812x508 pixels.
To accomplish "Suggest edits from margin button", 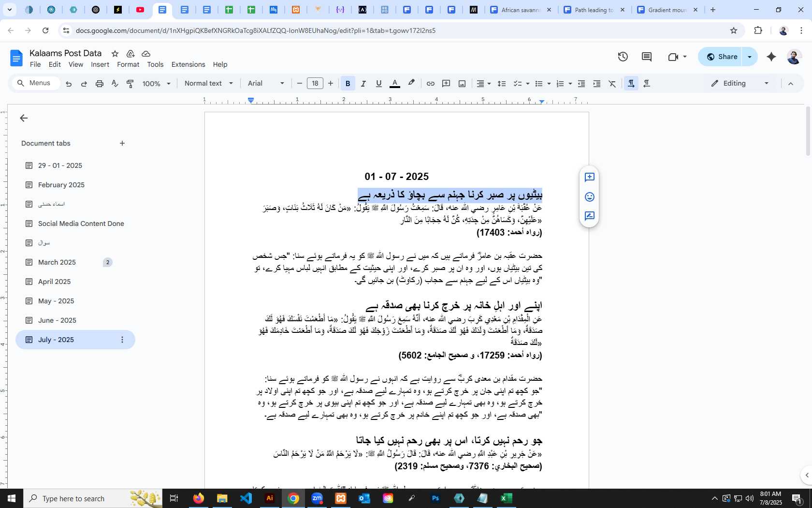I will pyautogui.click(x=589, y=216).
